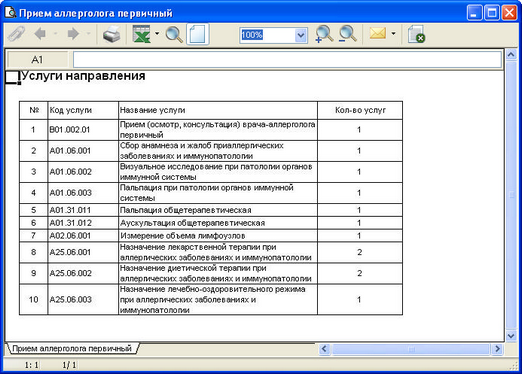This screenshot has width=522, height=374.
Task: Select code cell A01.31.012
Action: pos(83,223)
